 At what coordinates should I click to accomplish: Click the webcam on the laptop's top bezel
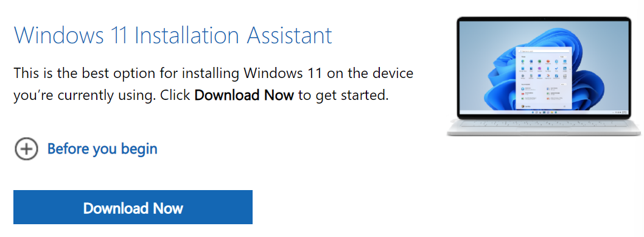(x=544, y=19)
